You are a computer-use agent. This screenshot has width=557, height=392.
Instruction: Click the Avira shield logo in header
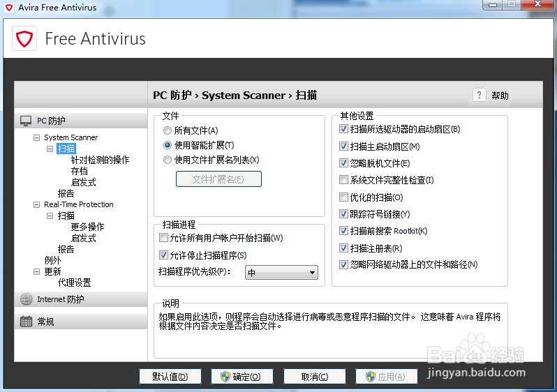(x=24, y=38)
